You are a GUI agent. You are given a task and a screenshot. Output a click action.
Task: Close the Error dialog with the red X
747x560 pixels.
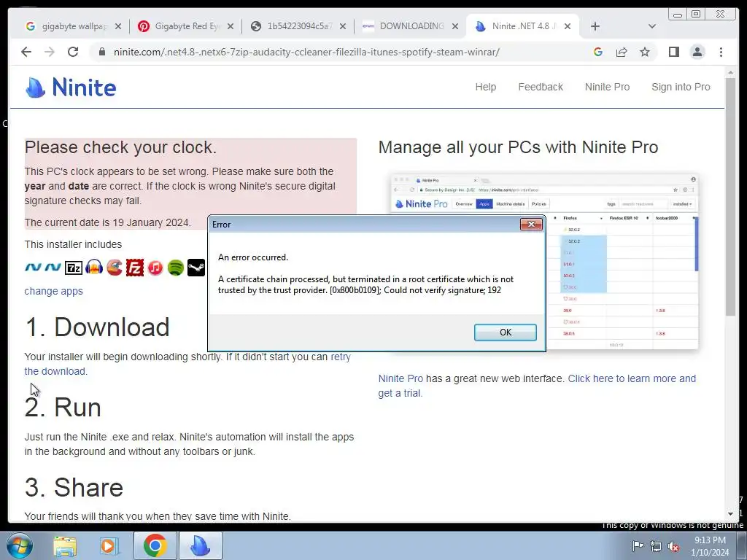click(x=531, y=224)
